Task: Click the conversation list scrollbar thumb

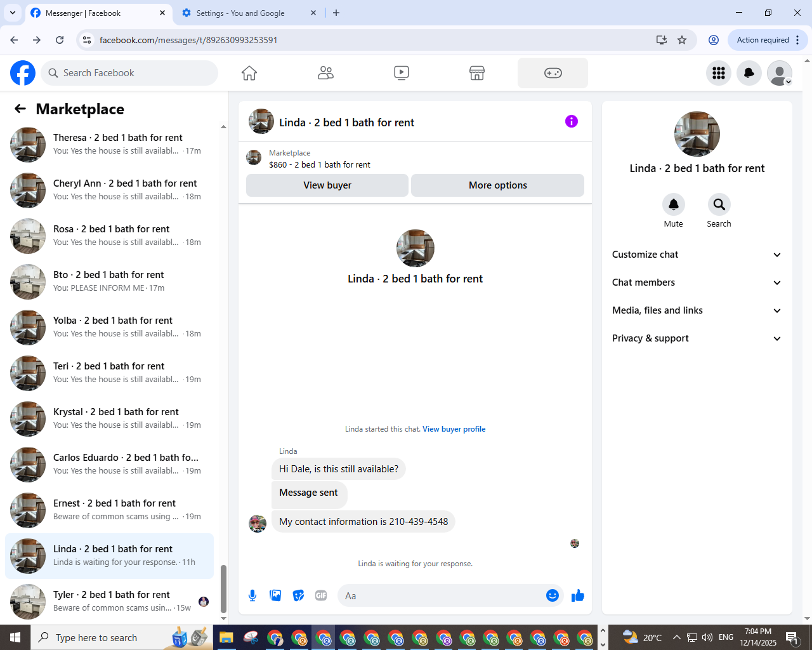Action: [x=223, y=588]
